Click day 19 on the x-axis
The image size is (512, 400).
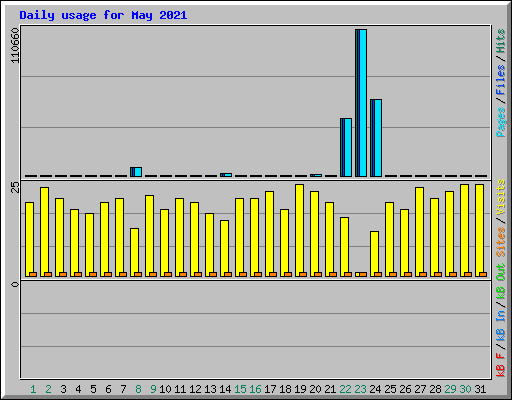(x=300, y=389)
